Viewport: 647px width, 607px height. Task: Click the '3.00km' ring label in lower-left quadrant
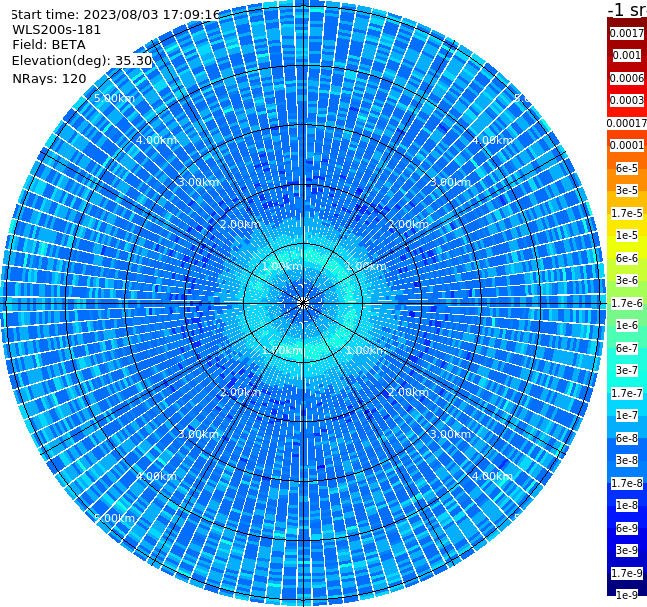coord(198,434)
